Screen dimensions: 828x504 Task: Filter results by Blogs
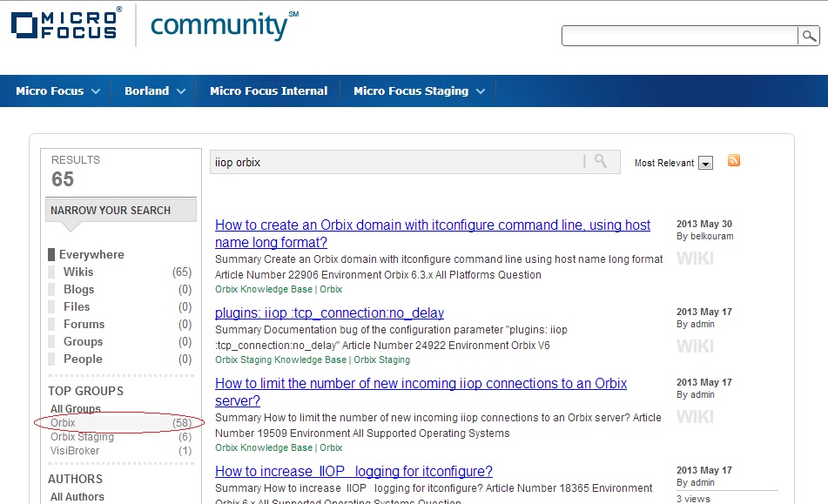[78, 289]
